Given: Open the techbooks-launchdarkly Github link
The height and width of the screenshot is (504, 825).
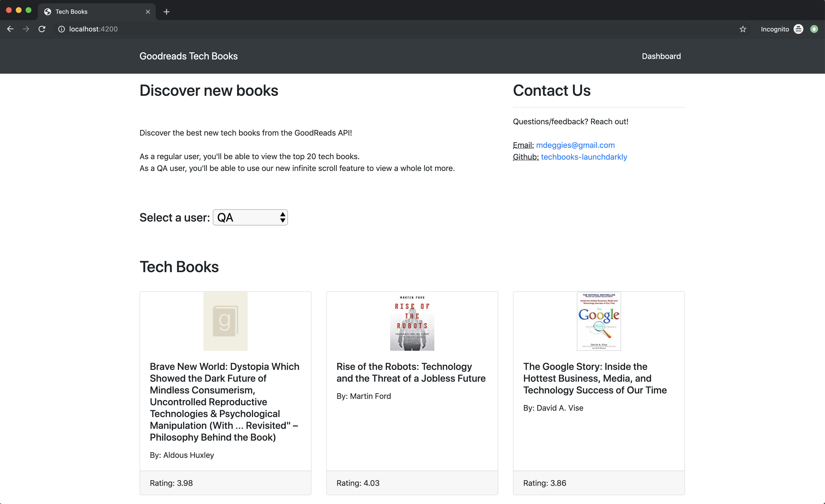Looking at the screenshot, I should (583, 157).
